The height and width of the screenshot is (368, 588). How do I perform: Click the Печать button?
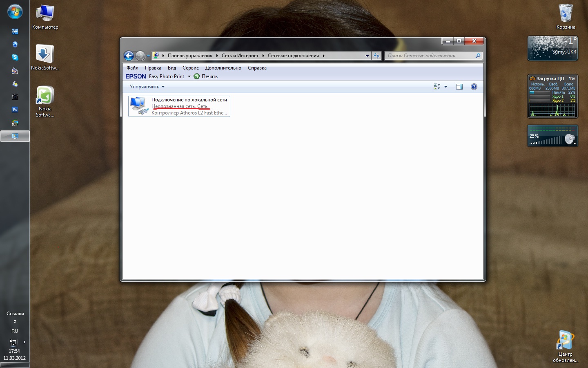pos(206,76)
